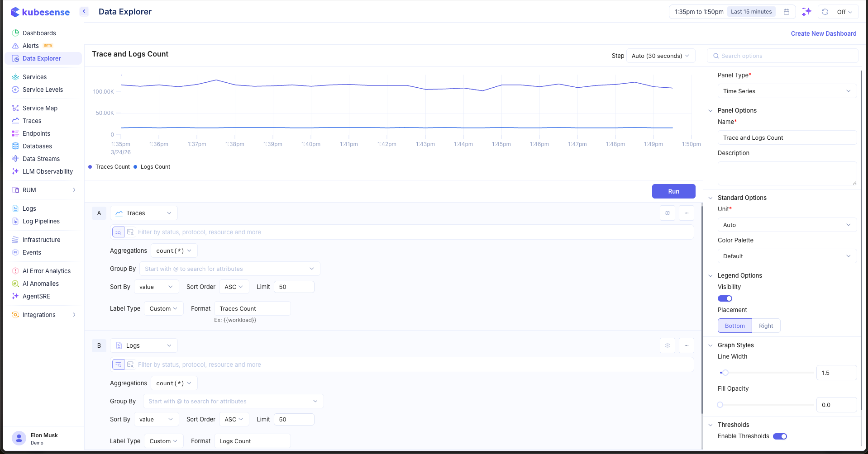Select Bottom legend placement
The width and height of the screenshot is (868, 454).
pyautogui.click(x=735, y=326)
